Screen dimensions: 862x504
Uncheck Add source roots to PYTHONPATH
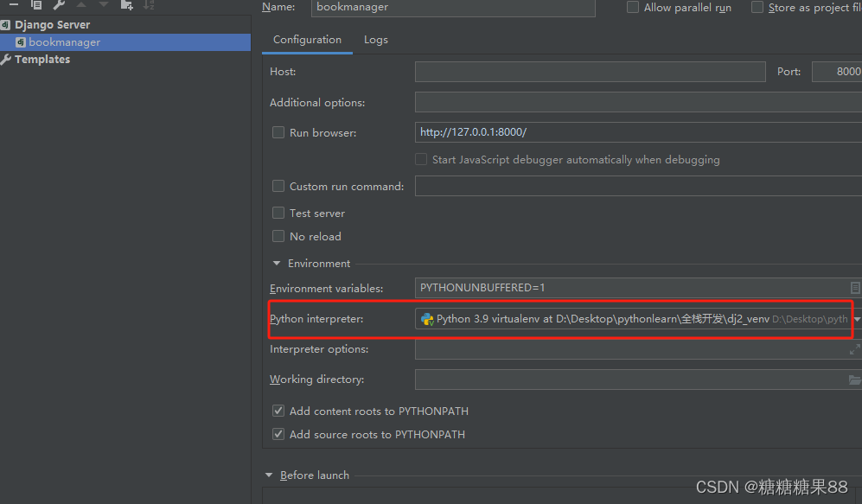(x=278, y=434)
